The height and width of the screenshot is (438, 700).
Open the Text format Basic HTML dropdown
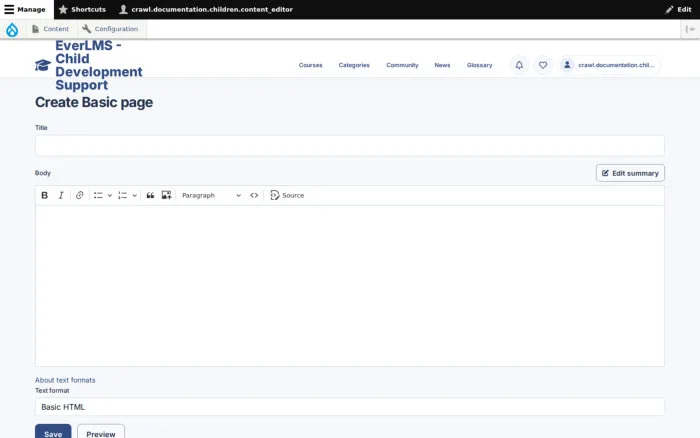tap(350, 407)
